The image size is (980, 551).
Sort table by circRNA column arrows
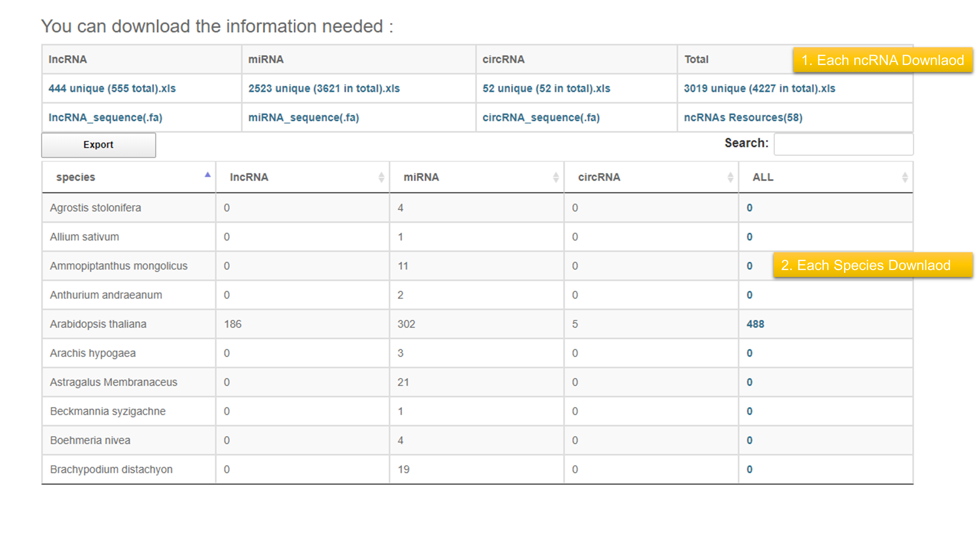[x=730, y=177]
